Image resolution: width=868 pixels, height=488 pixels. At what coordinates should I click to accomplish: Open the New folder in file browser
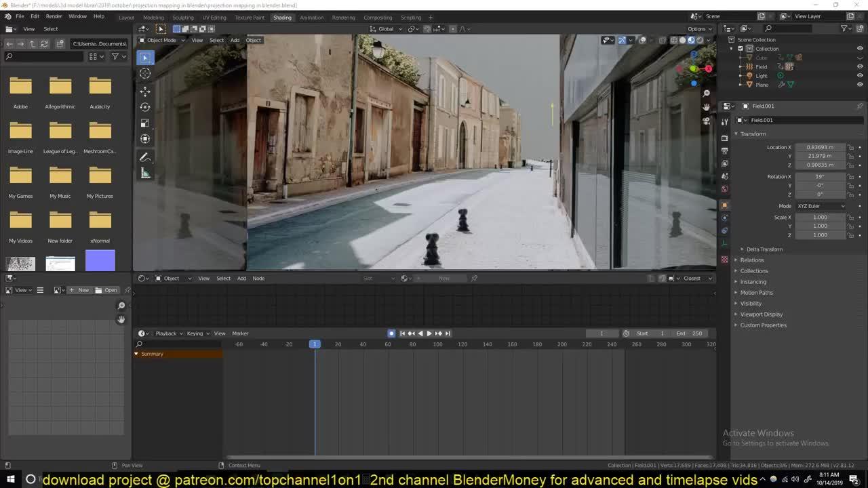[x=60, y=221]
